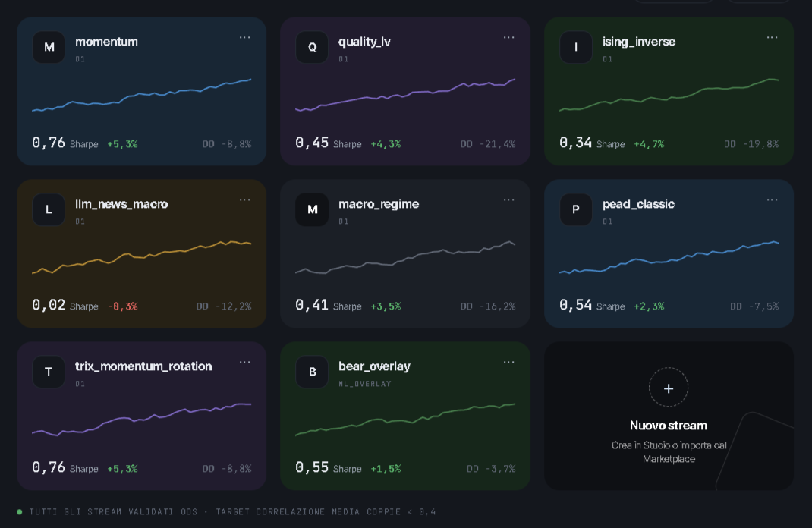The width and height of the screenshot is (812, 528).
Task: Click the L avatar icon on llm_news_macro card
Action: [x=49, y=209]
